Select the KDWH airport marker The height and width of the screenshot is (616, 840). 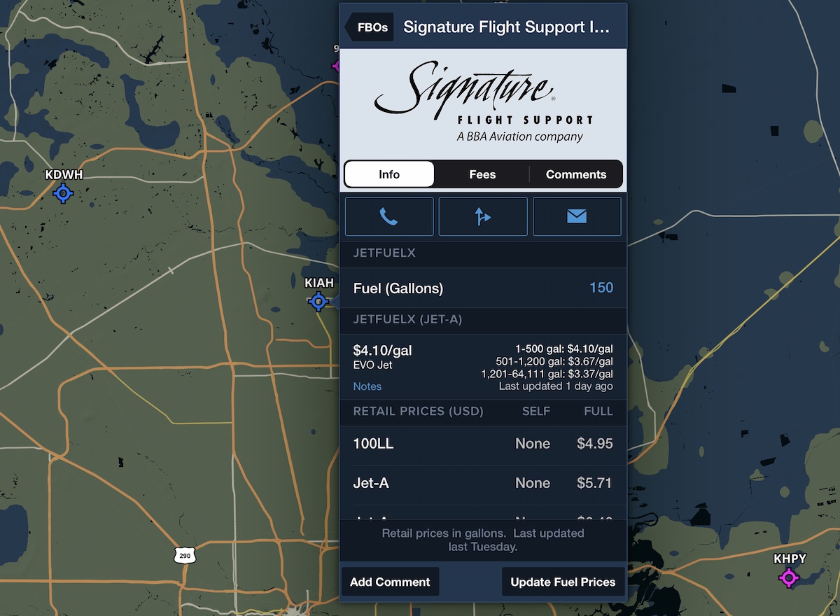click(x=64, y=192)
